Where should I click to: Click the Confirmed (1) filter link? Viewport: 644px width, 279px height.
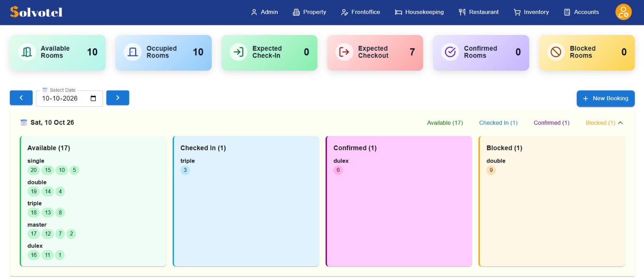pos(551,123)
